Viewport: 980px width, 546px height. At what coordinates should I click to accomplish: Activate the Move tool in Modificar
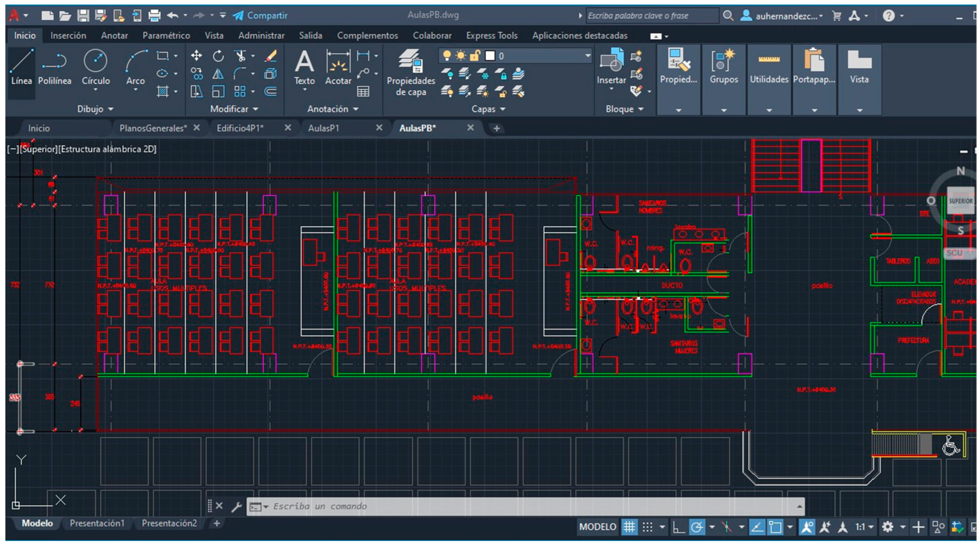click(196, 56)
